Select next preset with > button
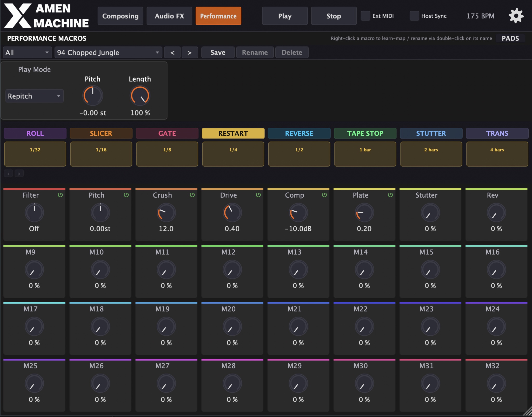Image resolution: width=532 pixels, height=417 pixels. coord(190,53)
